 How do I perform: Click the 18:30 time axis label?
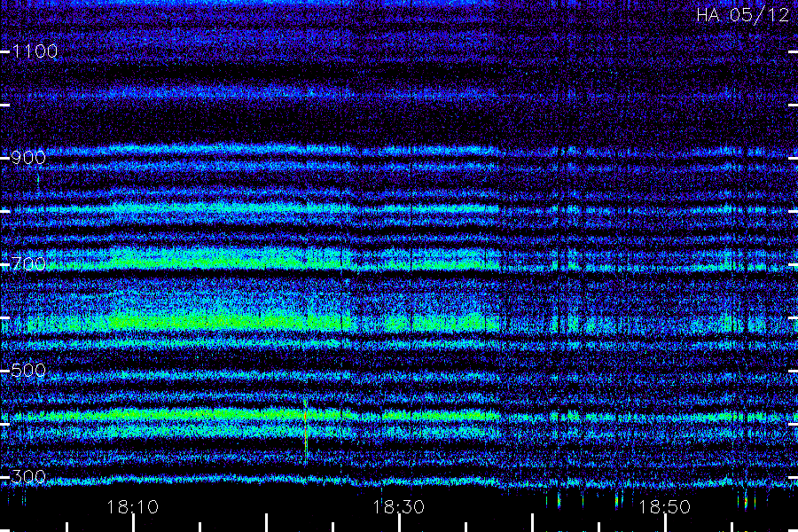[x=398, y=506]
